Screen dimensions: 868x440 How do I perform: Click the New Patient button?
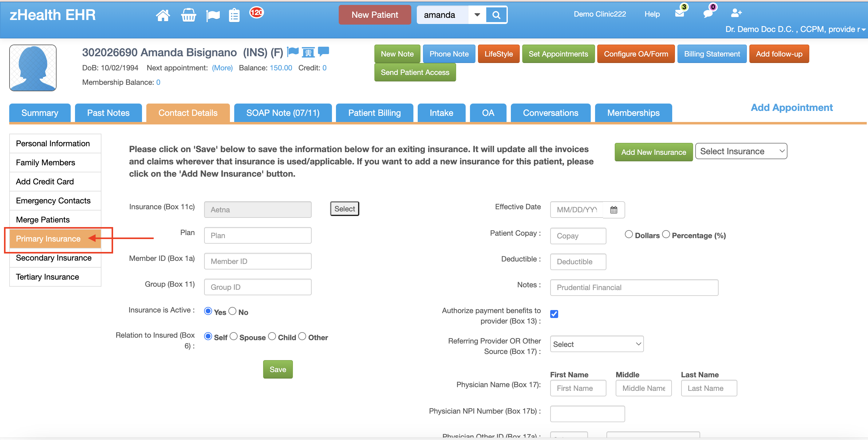(375, 15)
